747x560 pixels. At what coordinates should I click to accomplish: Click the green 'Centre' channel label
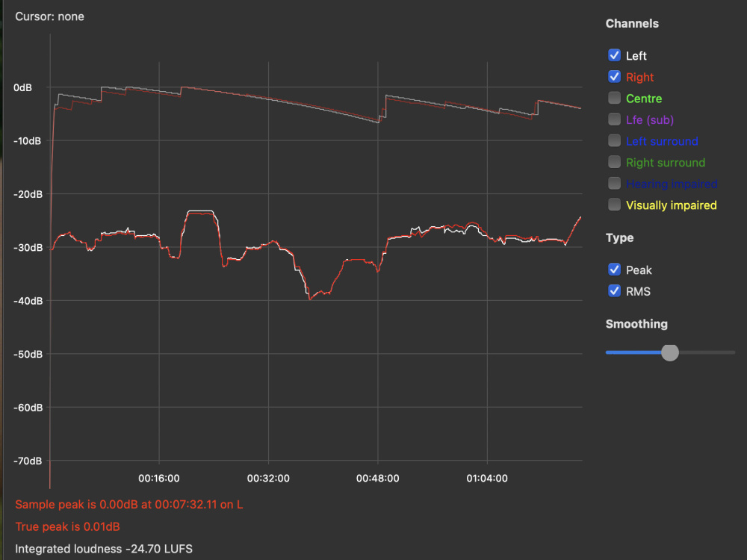[644, 99]
